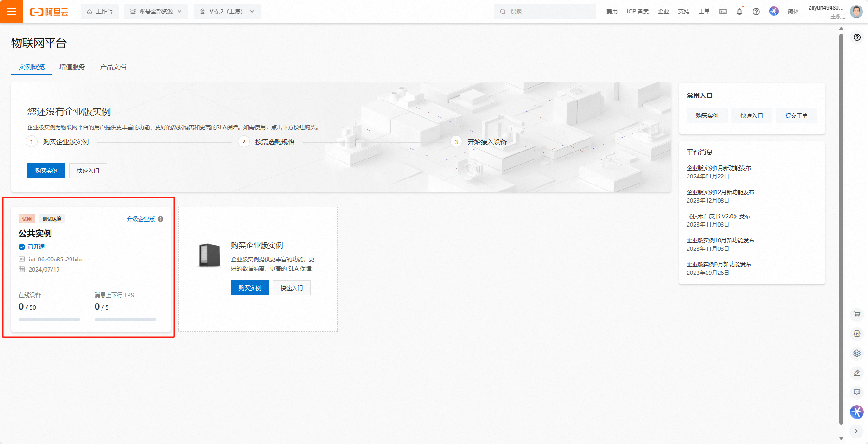This screenshot has width=868, height=444.
Task: Open the hamburger navigation menu
Action: tap(12, 12)
